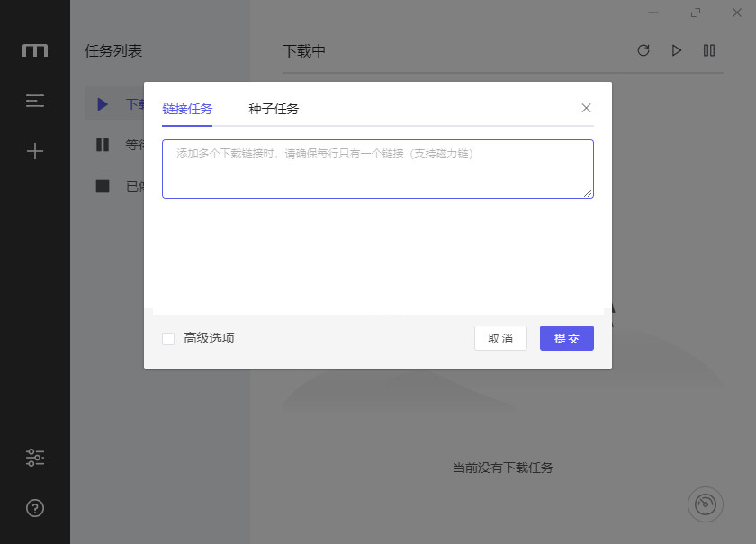Select the stopped tasks square icon entry
Viewport: 756px width, 544px height.
pos(103,186)
